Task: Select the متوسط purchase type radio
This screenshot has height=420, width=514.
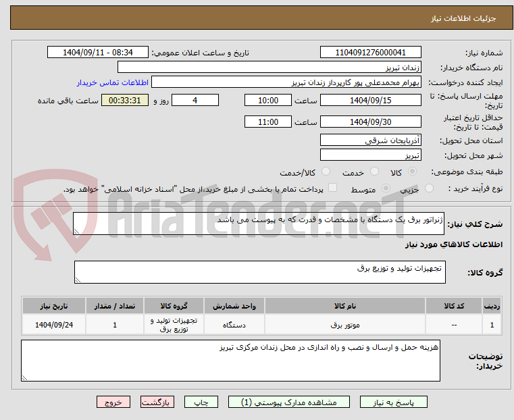Action: (386, 188)
